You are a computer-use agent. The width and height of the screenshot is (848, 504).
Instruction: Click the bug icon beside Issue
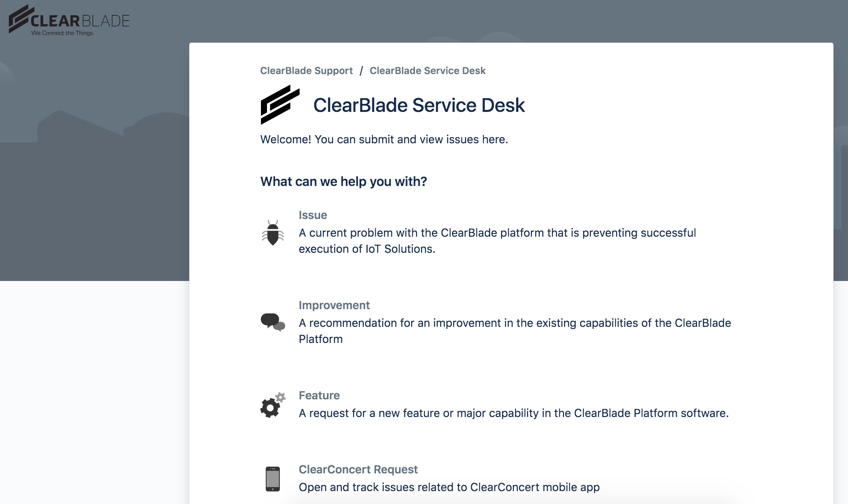[x=273, y=233]
